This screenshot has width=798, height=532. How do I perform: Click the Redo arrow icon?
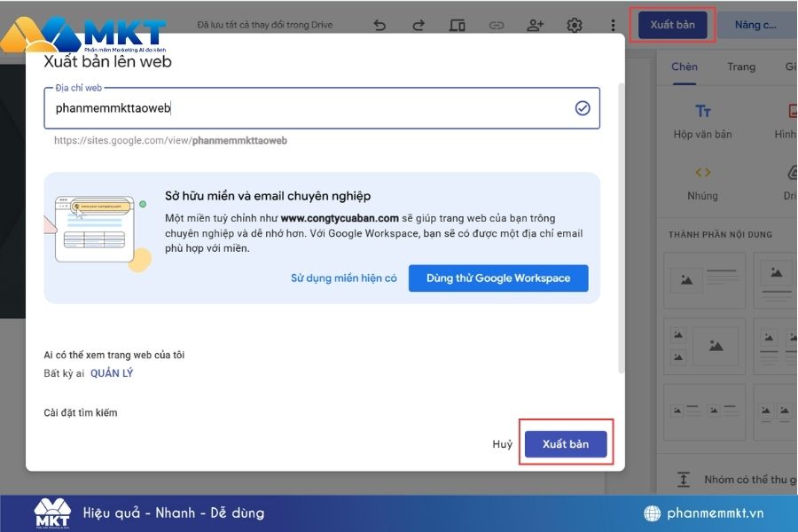(x=419, y=25)
